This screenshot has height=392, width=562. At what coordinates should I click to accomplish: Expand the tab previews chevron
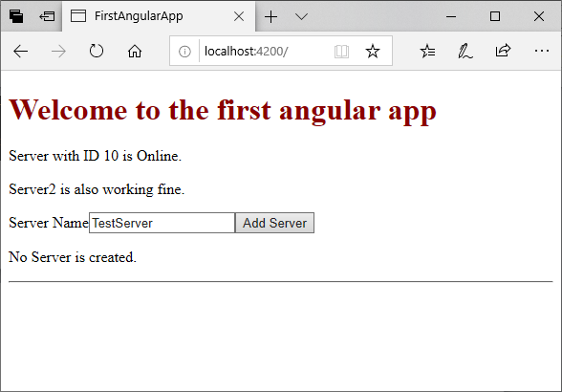click(x=301, y=16)
